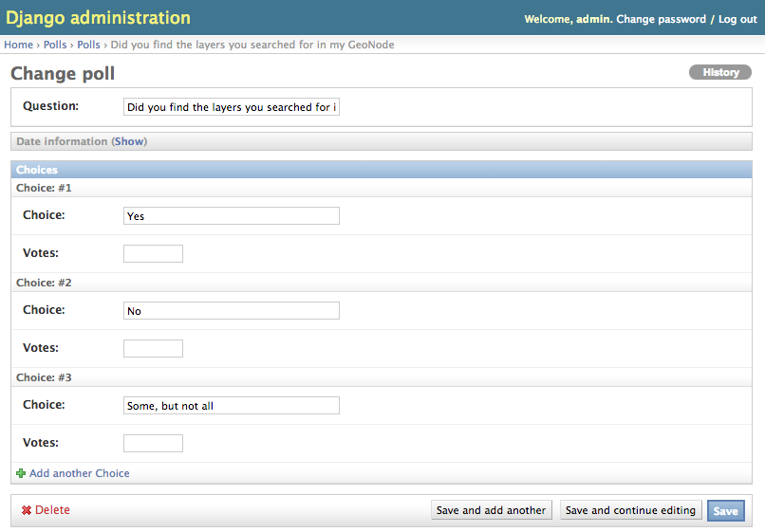Viewport: 765px width, 532px height.
Task: Open second Polls breadcrumb link
Action: (88, 45)
